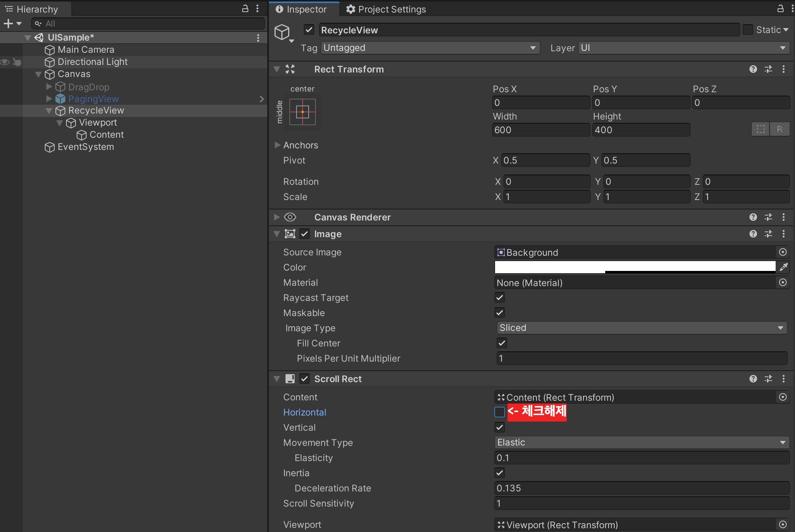This screenshot has height=532, width=795.
Task: Open Image component help reference
Action: click(753, 234)
